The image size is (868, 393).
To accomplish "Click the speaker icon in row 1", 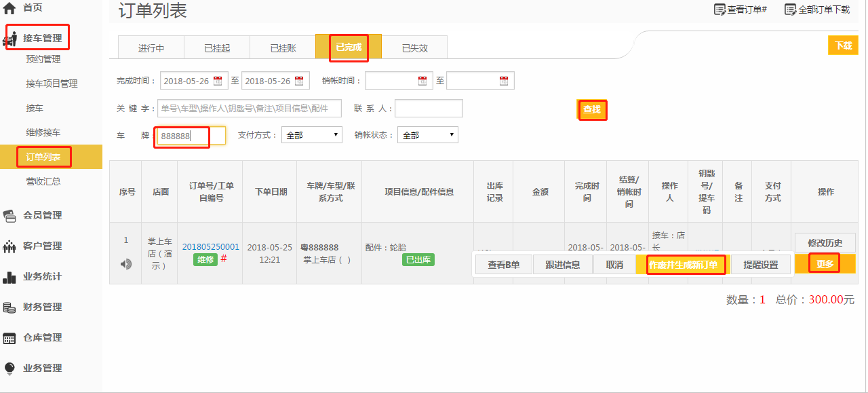I will [x=125, y=264].
